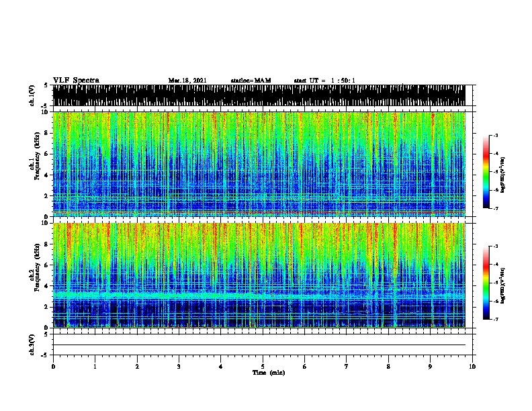Click the "2" tick on ch.2 frequency axis
Image resolution: width=532 pixels, height=411 pixels.
tap(46, 307)
